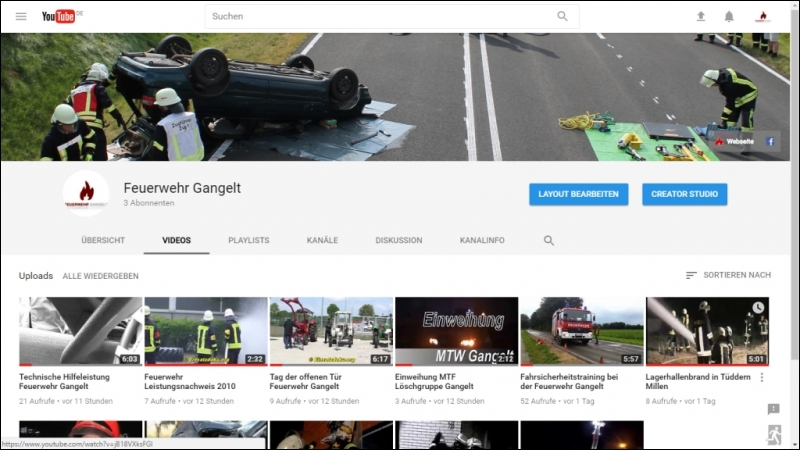Image resolution: width=800 pixels, height=450 pixels.
Task: Click the running figure icon at bottom right
Action: point(774,435)
